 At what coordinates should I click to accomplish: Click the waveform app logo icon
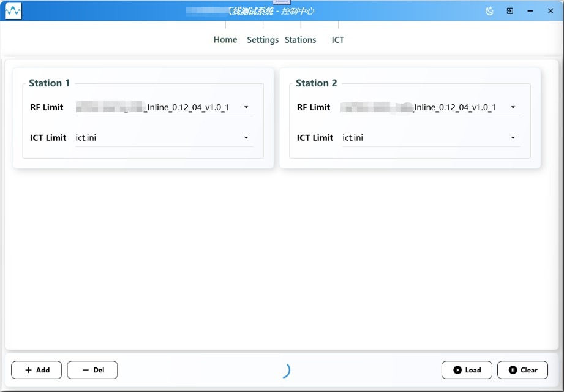point(13,11)
